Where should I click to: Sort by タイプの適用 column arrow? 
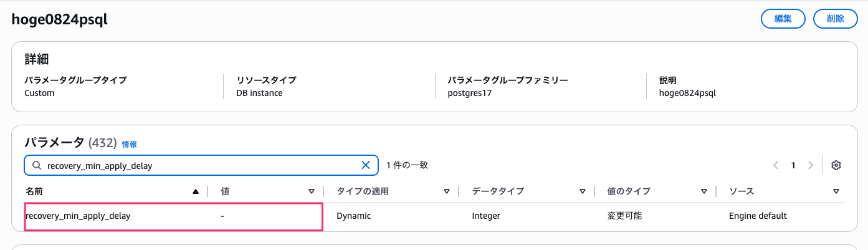[447, 191]
